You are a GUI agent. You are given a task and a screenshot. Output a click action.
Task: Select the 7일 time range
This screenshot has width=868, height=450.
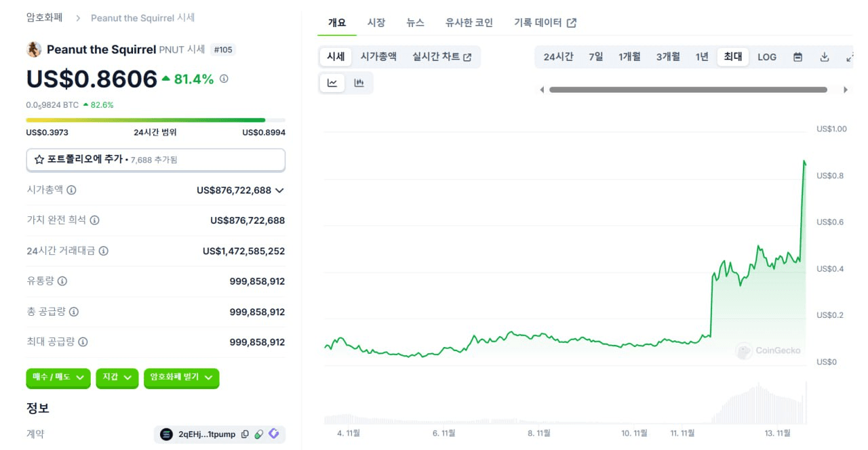click(595, 57)
